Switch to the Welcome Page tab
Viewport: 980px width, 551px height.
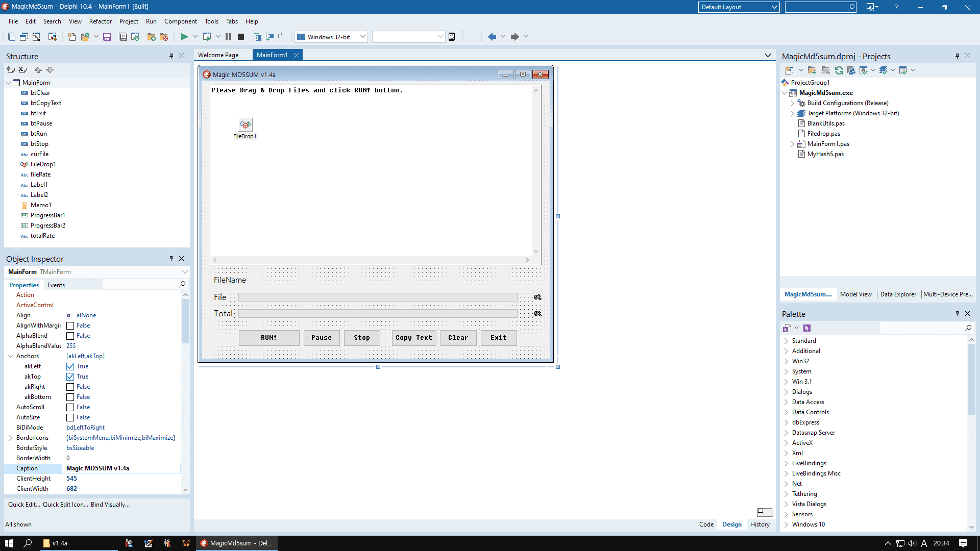click(x=218, y=55)
